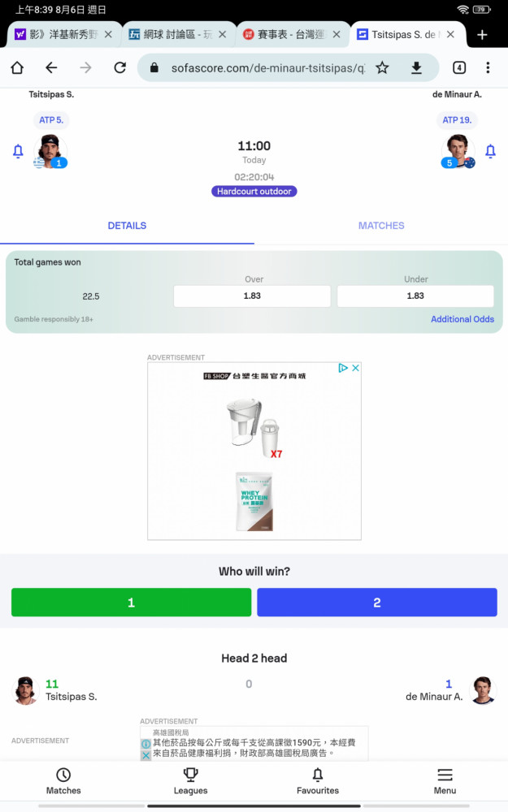The height and width of the screenshot is (812, 508).
Task: Click the download arrow icon
Action: point(416,67)
